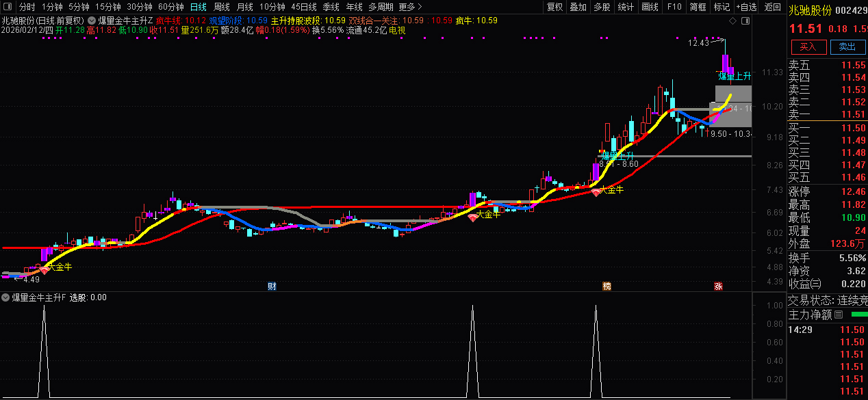Add the stock with +自选

click(746, 7)
